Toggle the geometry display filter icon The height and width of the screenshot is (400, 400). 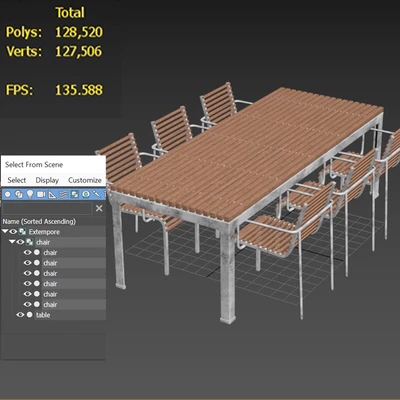click(x=7, y=194)
